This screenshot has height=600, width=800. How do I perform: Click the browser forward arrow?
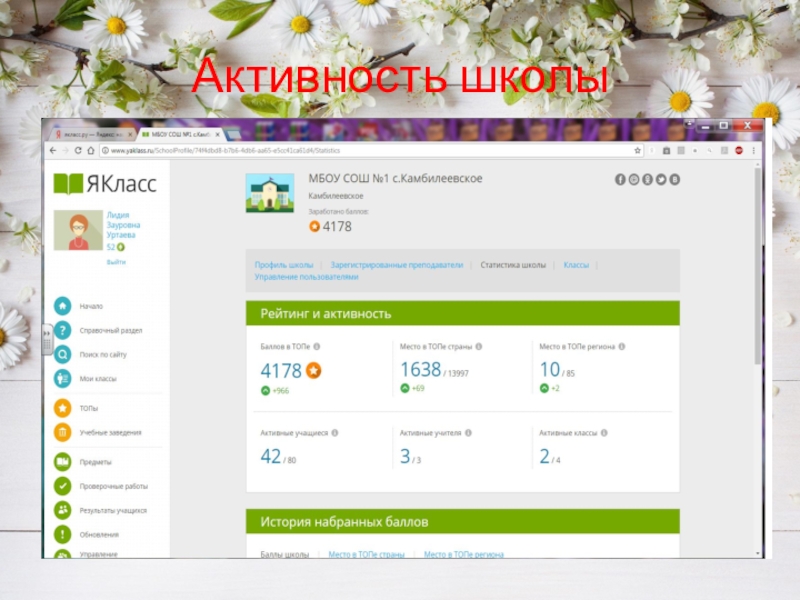click(65, 151)
